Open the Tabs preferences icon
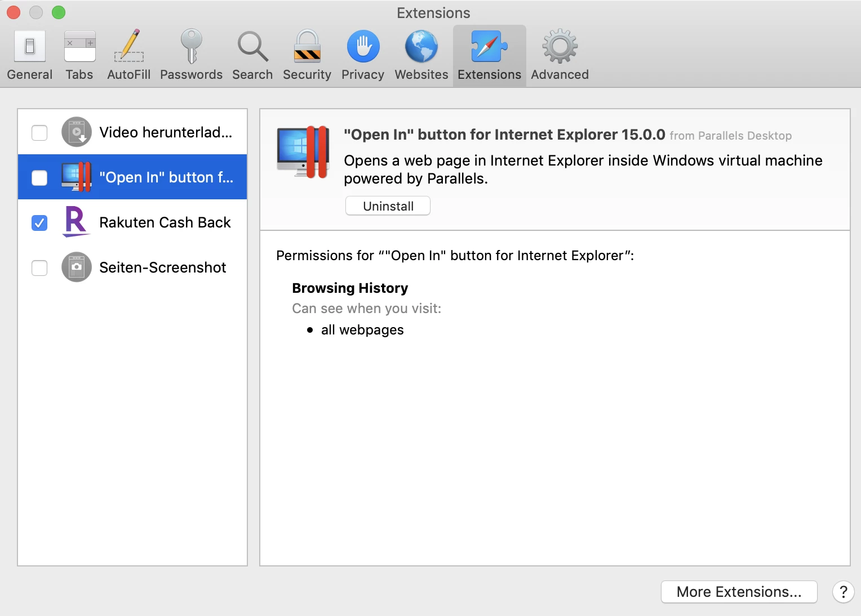The width and height of the screenshot is (861, 616). tap(79, 46)
